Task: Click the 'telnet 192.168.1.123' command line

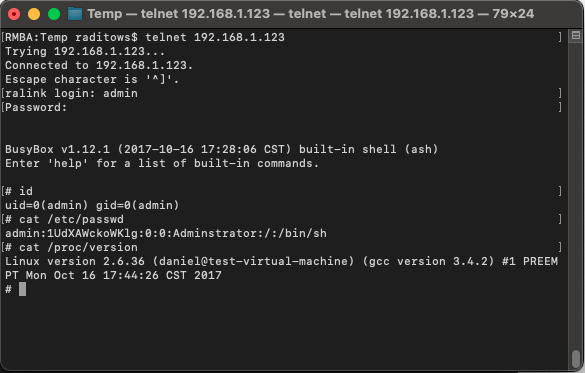Action: coord(145,37)
